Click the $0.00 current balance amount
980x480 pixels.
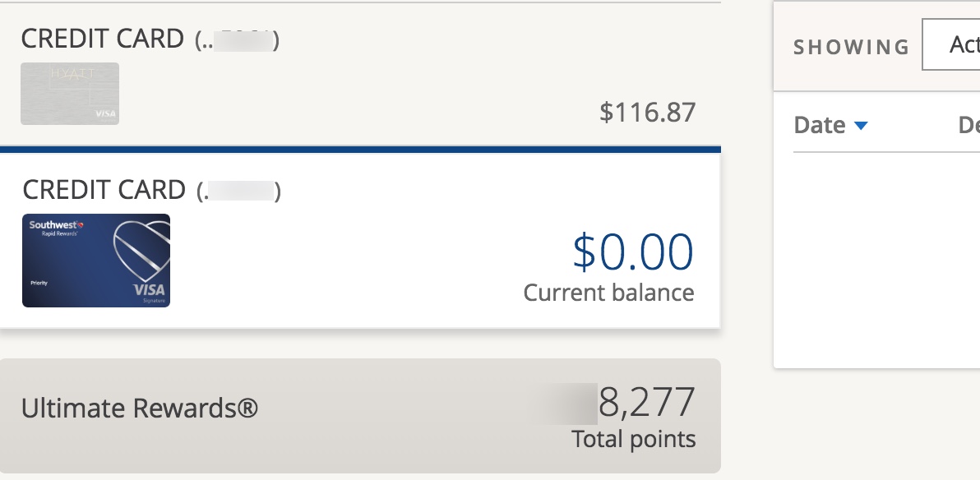tap(632, 252)
